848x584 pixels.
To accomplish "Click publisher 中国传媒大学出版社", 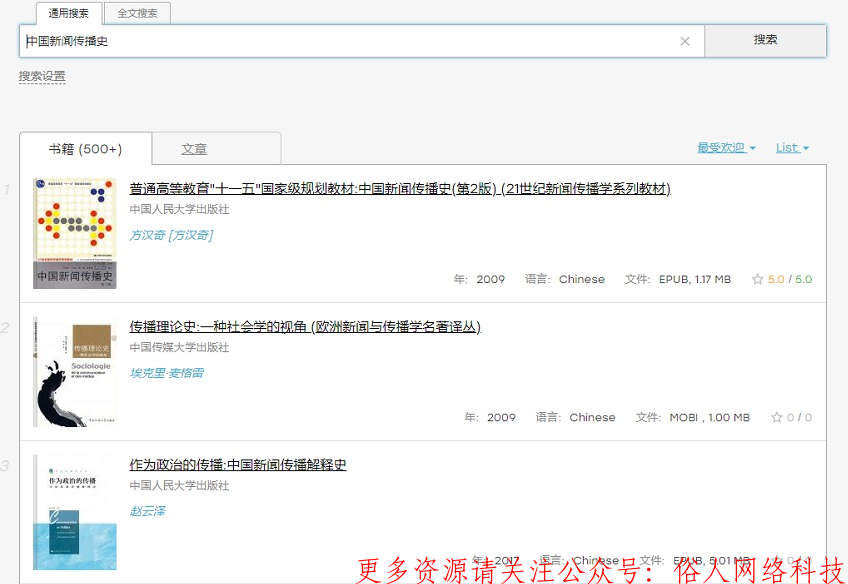I will pos(180,347).
